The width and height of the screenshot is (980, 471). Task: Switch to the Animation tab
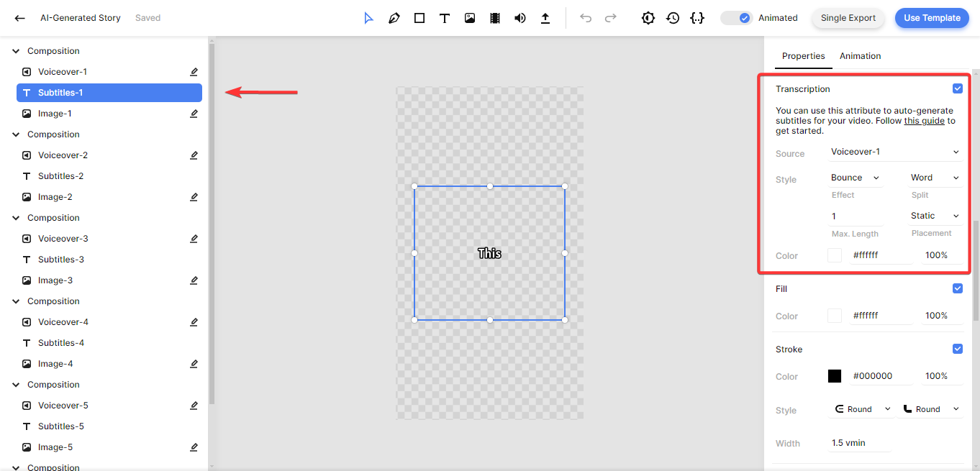point(860,56)
